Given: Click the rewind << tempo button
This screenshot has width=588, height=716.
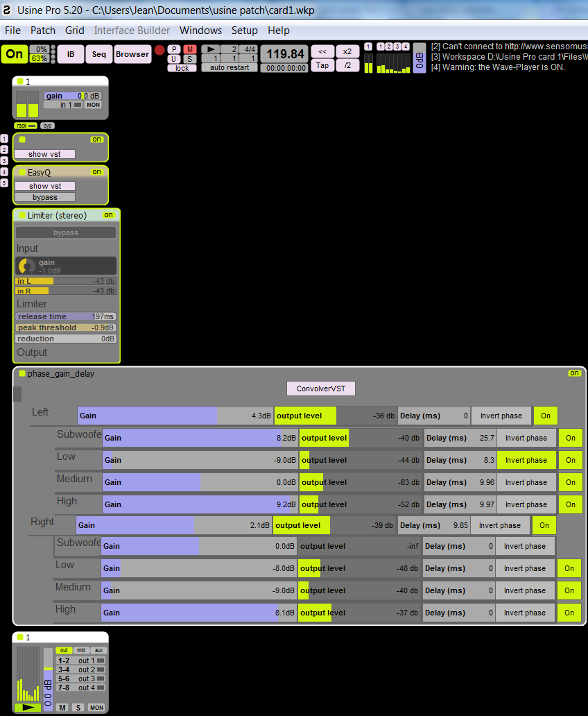Looking at the screenshot, I should [x=322, y=51].
